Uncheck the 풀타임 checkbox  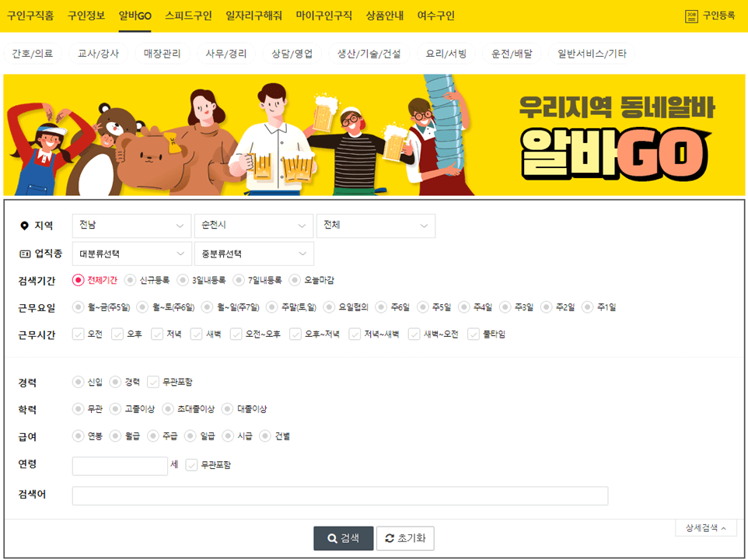(x=474, y=335)
